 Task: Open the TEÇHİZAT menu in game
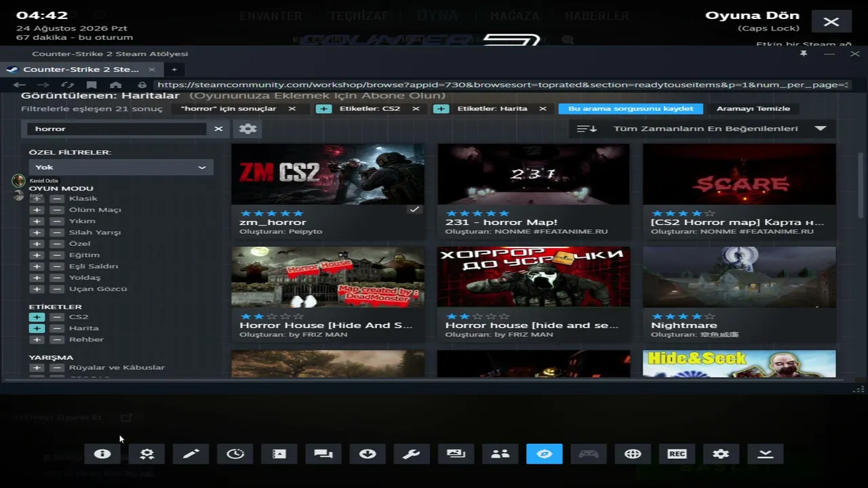(358, 16)
